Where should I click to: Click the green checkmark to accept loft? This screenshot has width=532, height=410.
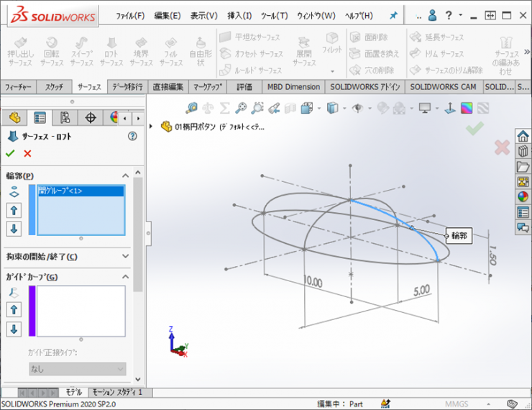10,153
